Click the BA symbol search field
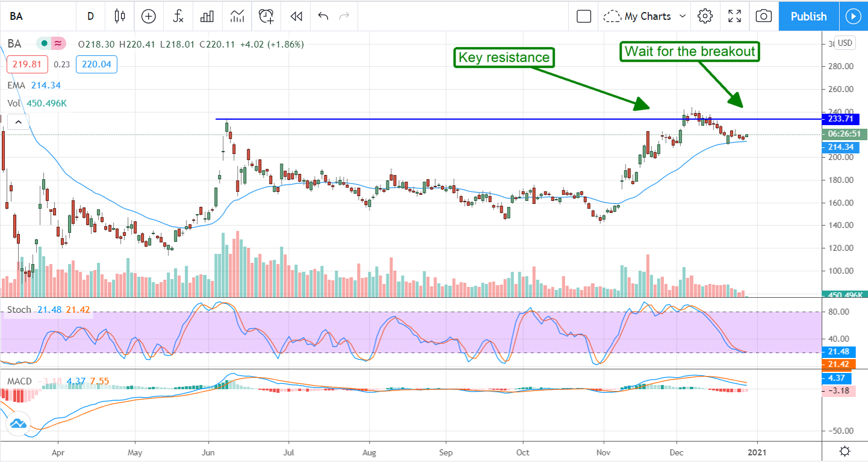868x462 pixels. [36, 16]
